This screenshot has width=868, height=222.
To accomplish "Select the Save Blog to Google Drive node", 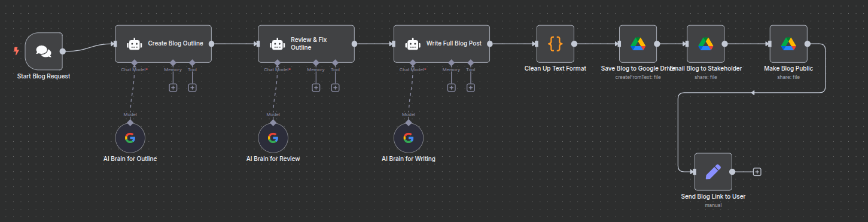I will tap(638, 44).
